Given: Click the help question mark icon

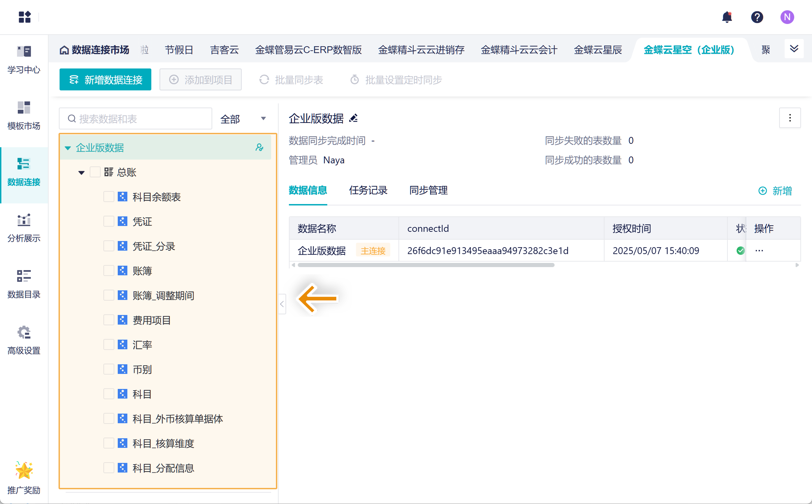Looking at the screenshot, I should (757, 17).
